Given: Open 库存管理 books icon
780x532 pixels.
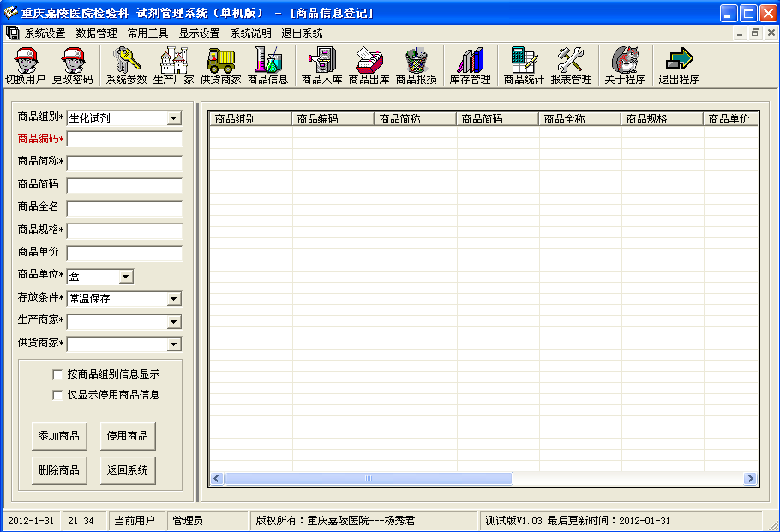Looking at the screenshot, I should 470,66.
